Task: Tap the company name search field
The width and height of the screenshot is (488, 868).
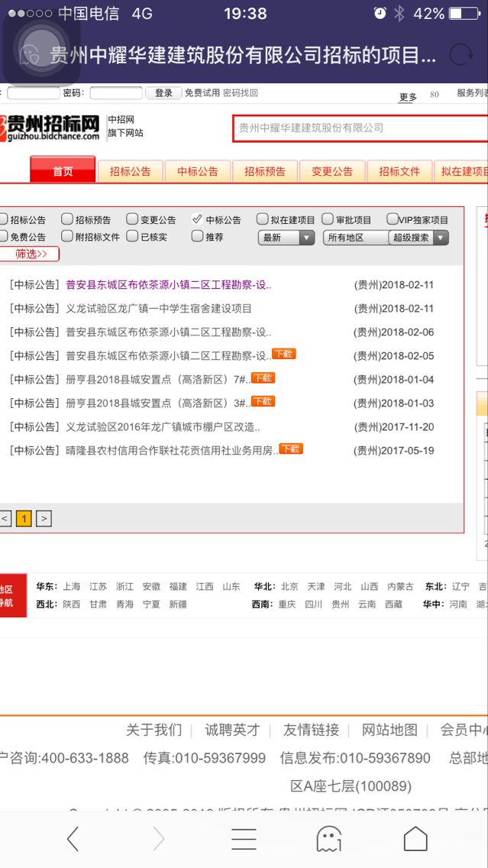Action: (x=359, y=128)
